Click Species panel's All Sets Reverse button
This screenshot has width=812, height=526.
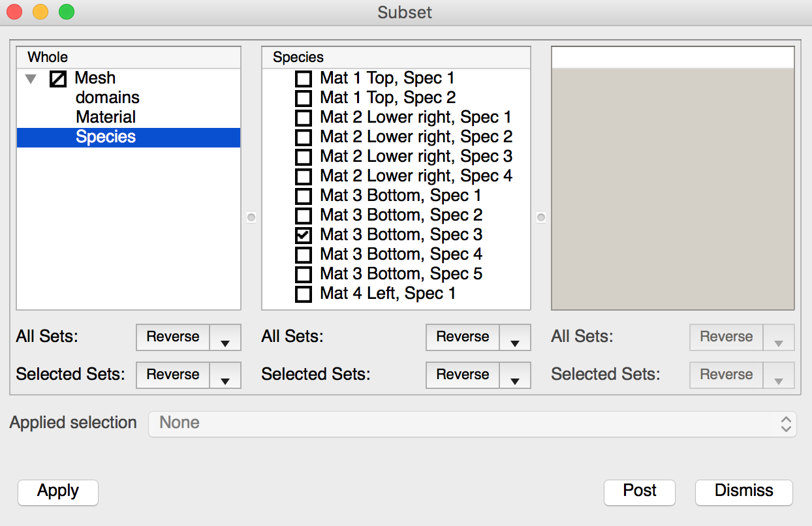463,337
